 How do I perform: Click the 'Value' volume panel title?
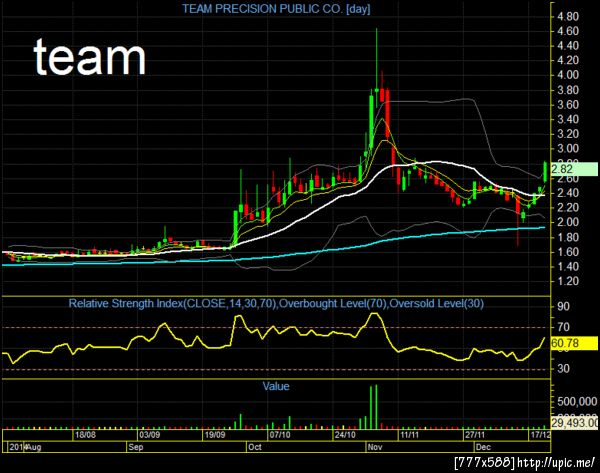pos(276,386)
